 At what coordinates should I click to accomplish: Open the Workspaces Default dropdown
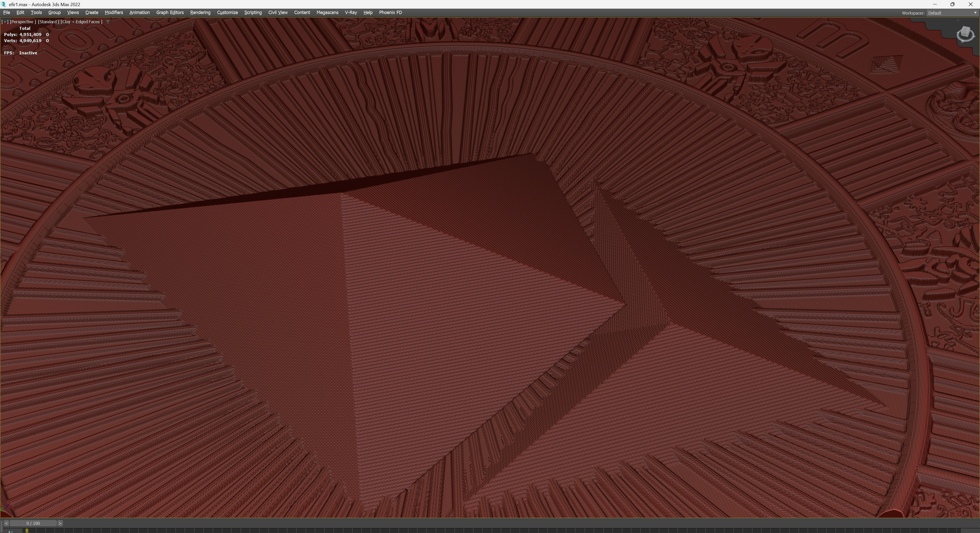(x=951, y=13)
